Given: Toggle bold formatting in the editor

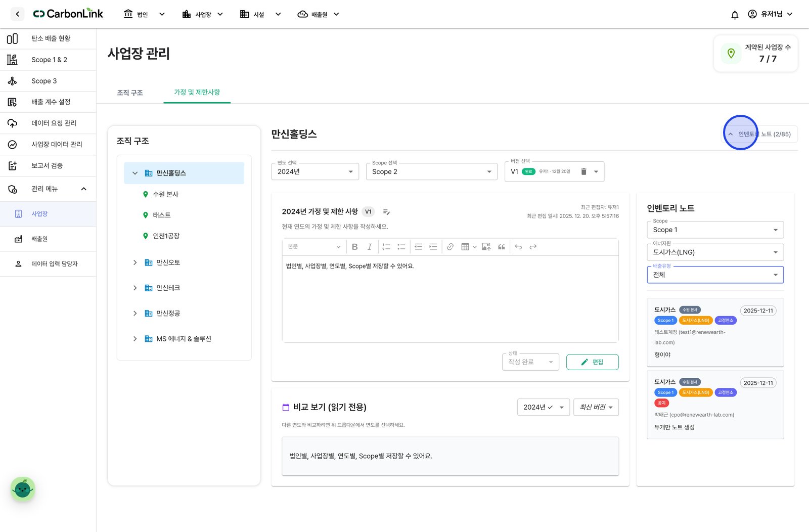Looking at the screenshot, I should coord(354,247).
